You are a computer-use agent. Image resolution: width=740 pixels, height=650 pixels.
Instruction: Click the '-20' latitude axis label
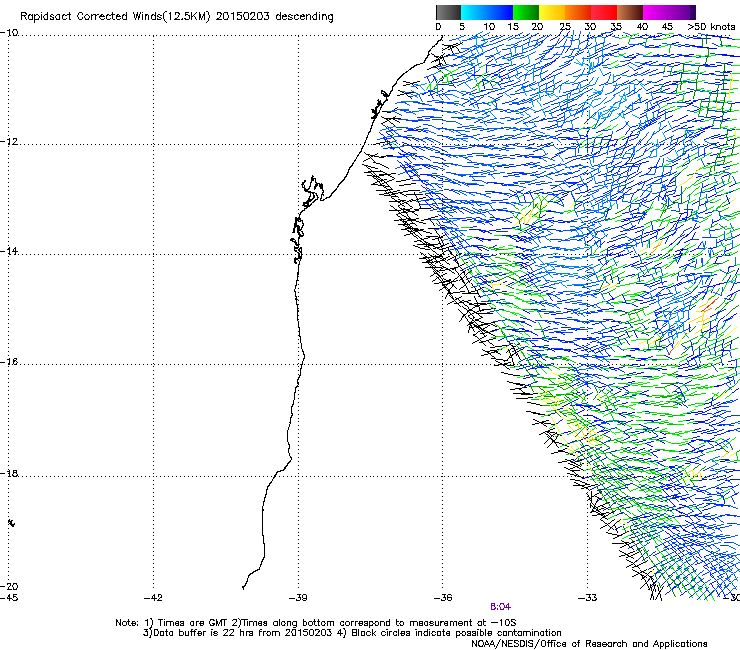[9, 586]
